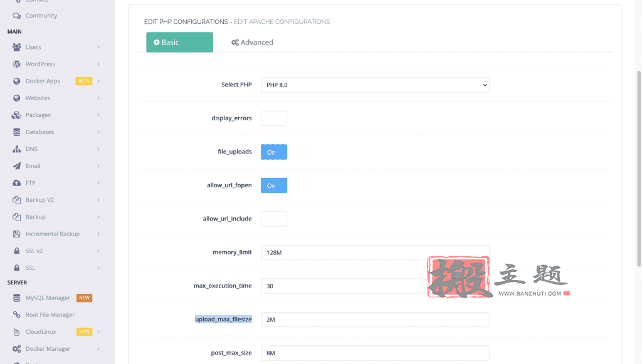Click the DNS sitemap icon
642x364 pixels.
[16, 149]
